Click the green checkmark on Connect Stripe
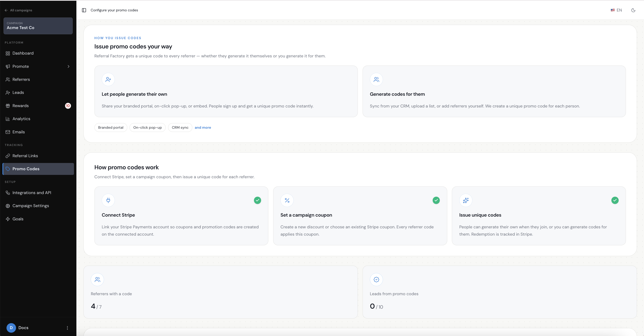The height and width of the screenshot is (336, 644). 258,200
